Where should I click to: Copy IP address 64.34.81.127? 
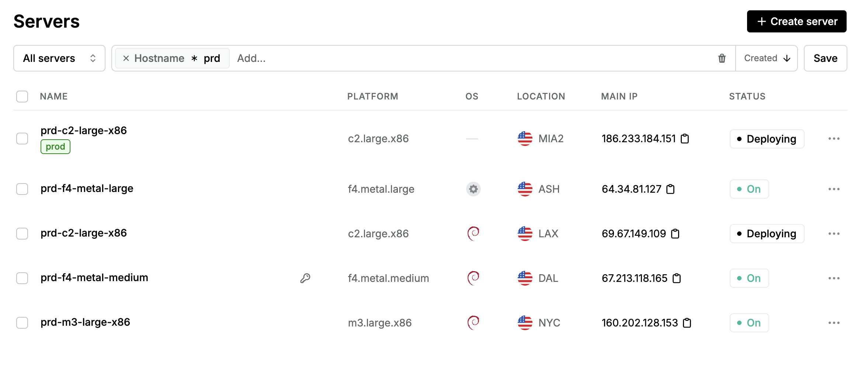(x=670, y=189)
